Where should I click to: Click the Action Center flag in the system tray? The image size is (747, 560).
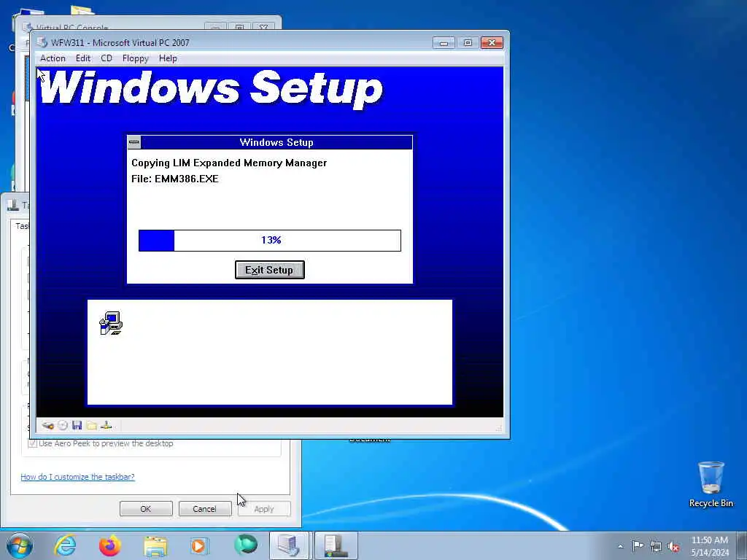[x=638, y=545]
